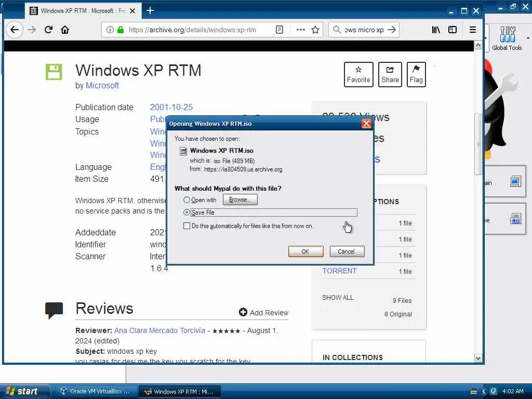
Task: Click Browse button in download dialog
Action: [x=240, y=199]
